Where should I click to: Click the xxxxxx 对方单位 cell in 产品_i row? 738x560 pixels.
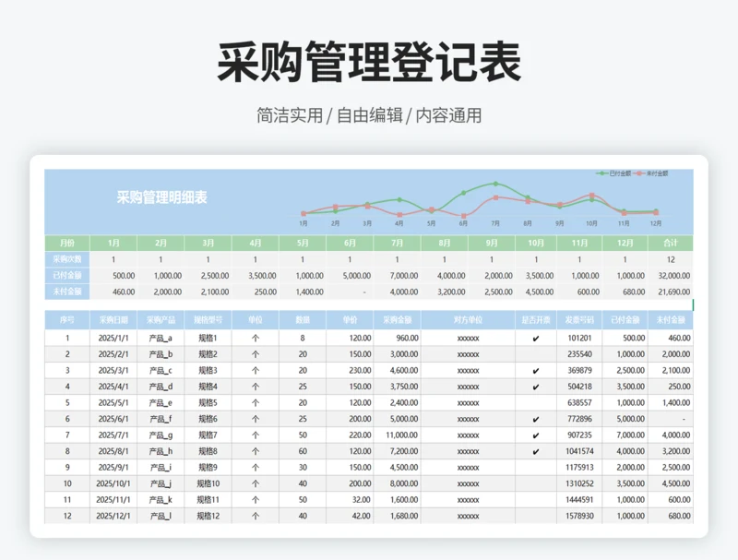(x=468, y=468)
